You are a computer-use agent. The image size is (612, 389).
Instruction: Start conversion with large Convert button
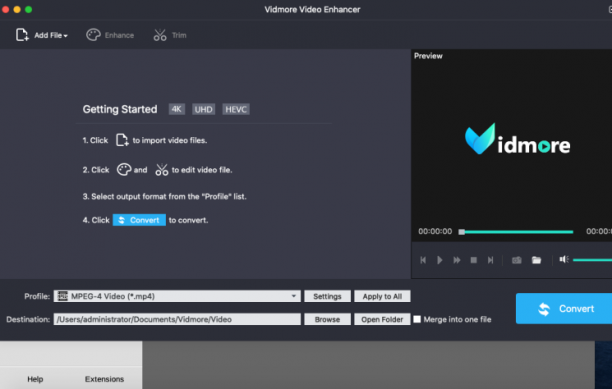click(x=564, y=309)
